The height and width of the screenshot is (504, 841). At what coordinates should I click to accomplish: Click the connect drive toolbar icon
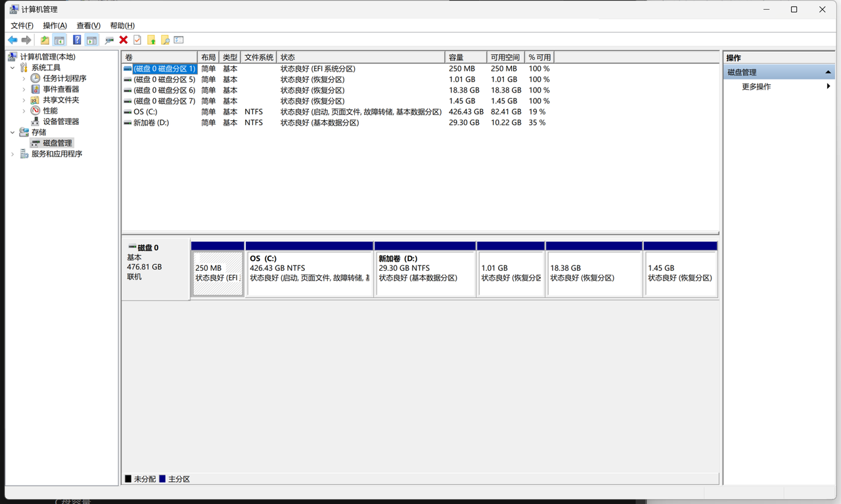pyautogui.click(x=109, y=40)
